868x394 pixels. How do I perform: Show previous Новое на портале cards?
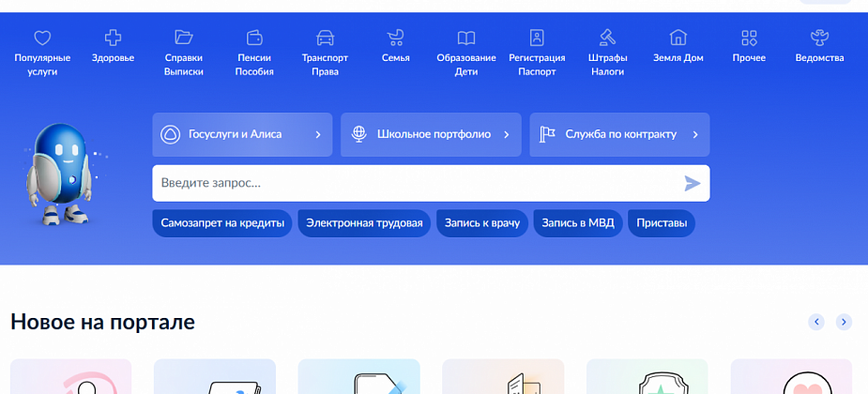816,322
